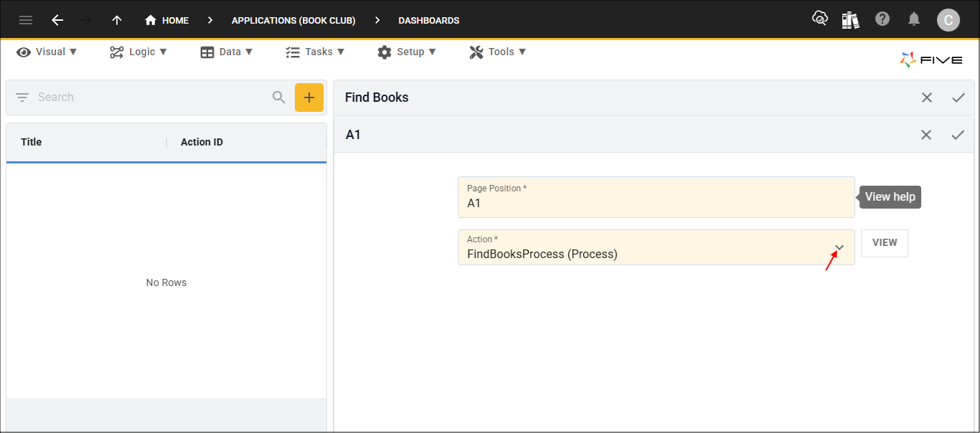The width and height of the screenshot is (980, 433).
Task: Open the notifications bell
Action: click(x=914, y=19)
